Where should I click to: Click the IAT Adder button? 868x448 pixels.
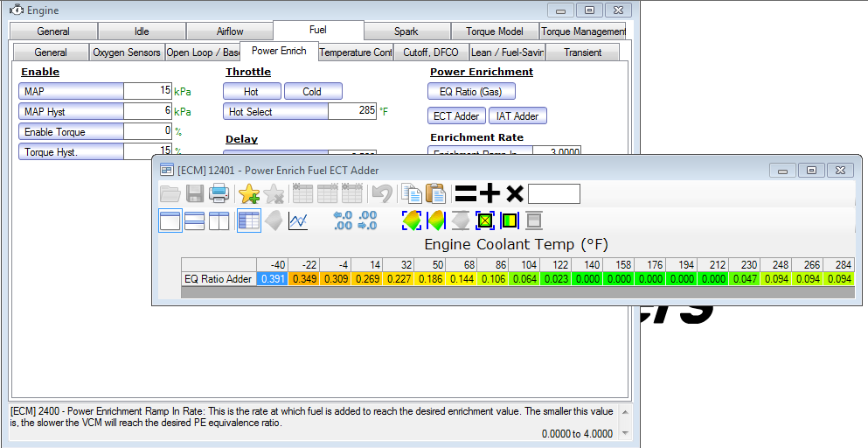(517, 115)
